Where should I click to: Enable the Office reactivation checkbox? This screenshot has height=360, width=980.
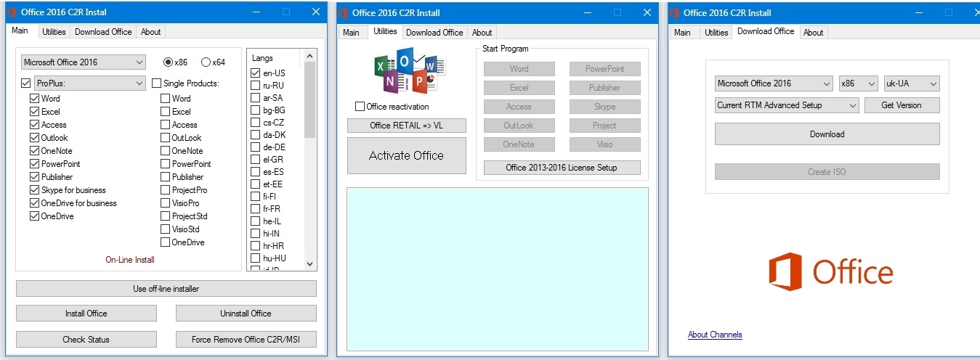(x=360, y=107)
